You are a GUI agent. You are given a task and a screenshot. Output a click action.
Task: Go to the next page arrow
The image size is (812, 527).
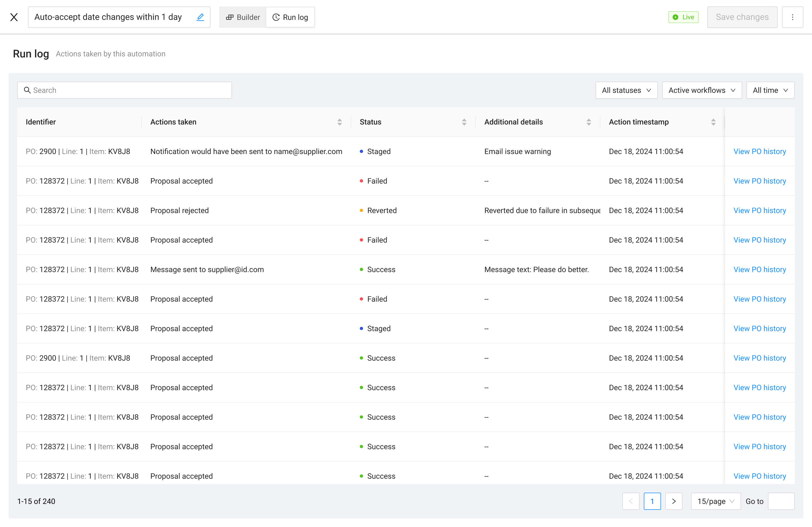click(673, 501)
